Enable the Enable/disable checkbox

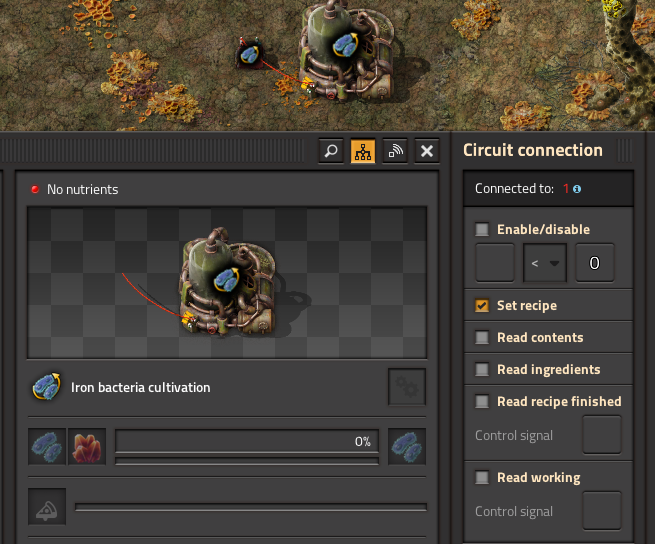point(482,229)
